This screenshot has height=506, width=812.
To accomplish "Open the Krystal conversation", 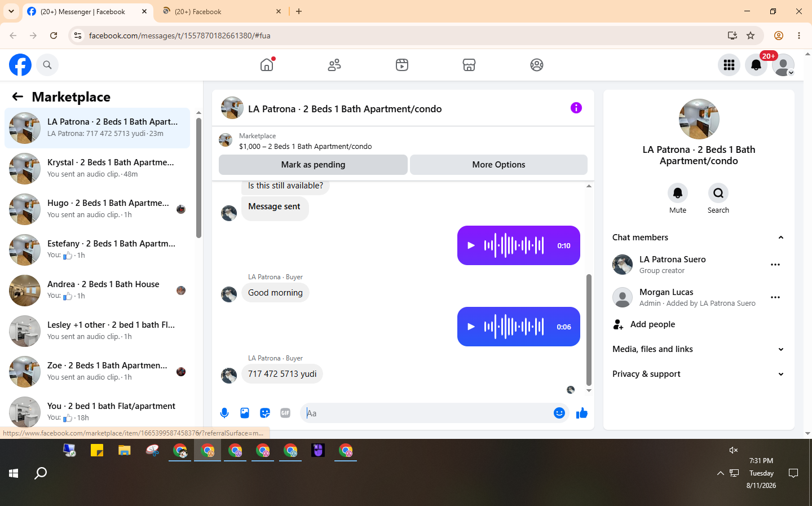I will coord(97,169).
